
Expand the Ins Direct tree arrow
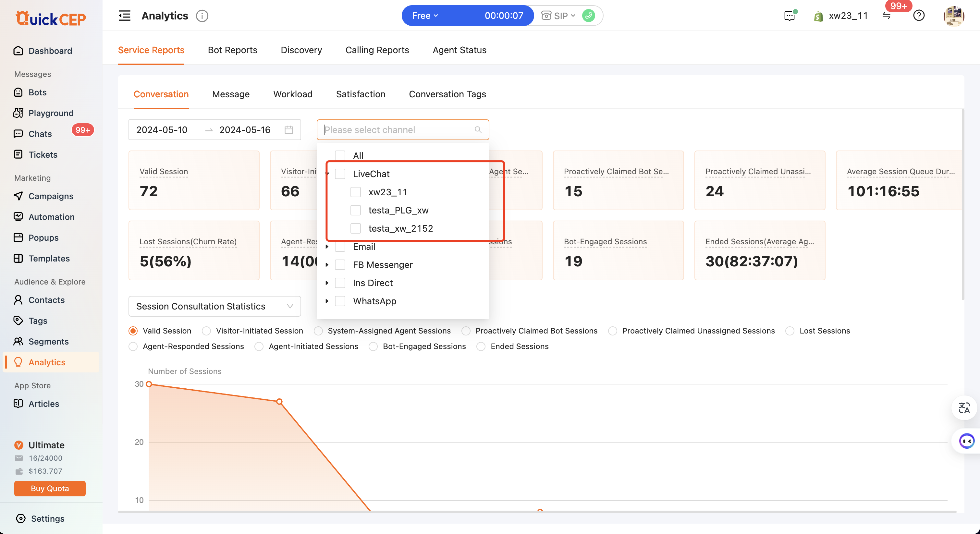(x=327, y=283)
